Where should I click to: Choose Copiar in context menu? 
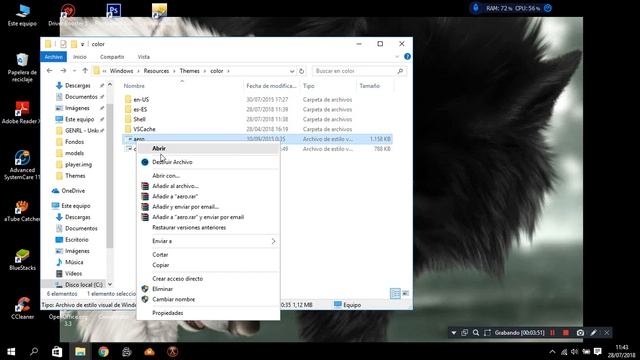[x=208, y=265]
